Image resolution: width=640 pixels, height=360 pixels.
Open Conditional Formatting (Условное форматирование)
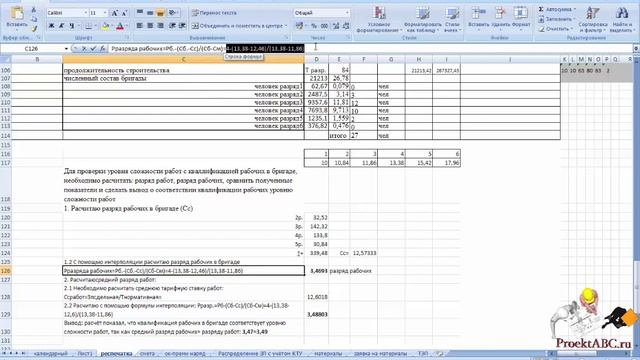click(378, 19)
